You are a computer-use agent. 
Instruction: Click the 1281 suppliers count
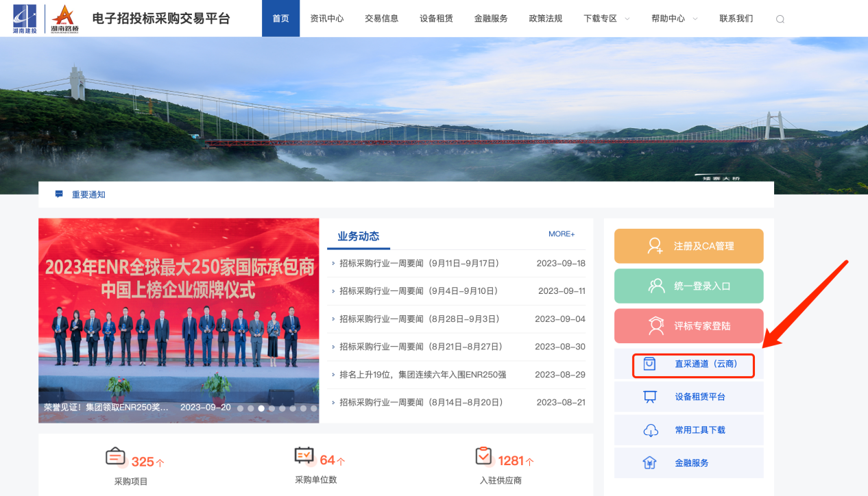click(x=511, y=460)
